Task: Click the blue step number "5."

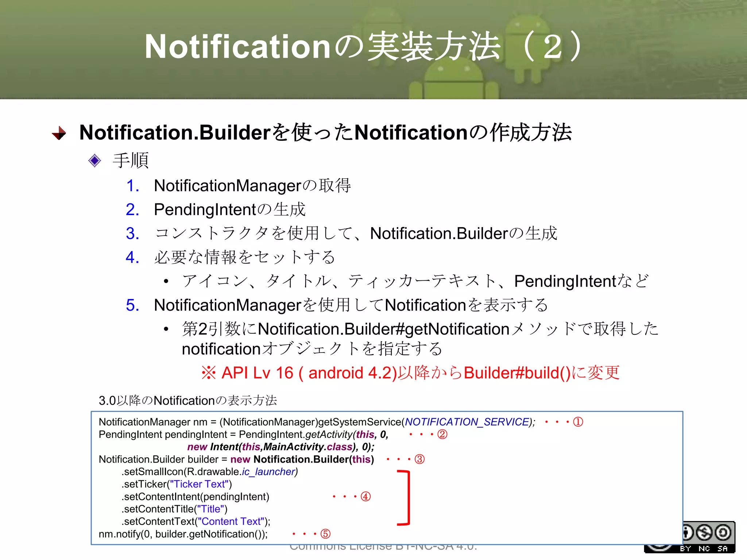Action: pos(133,305)
